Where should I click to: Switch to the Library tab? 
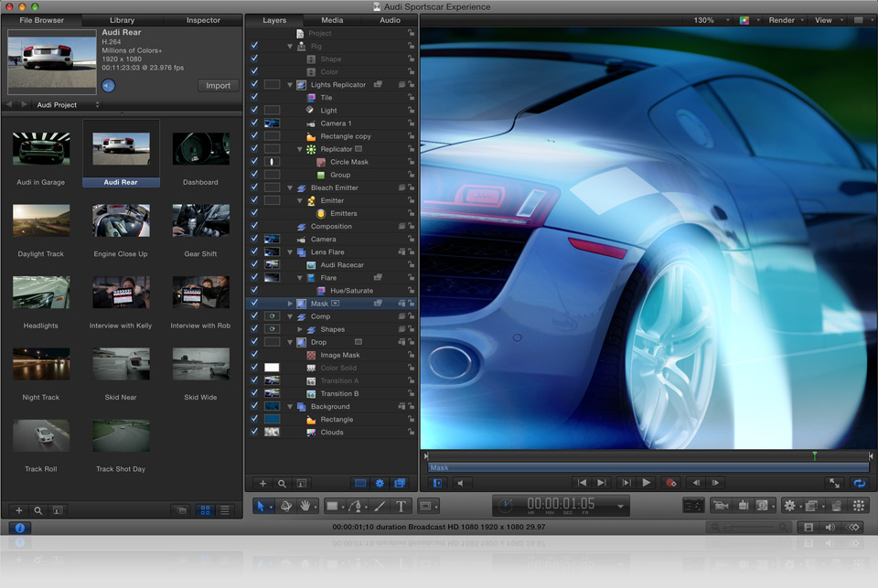click(x=122, y=20)
